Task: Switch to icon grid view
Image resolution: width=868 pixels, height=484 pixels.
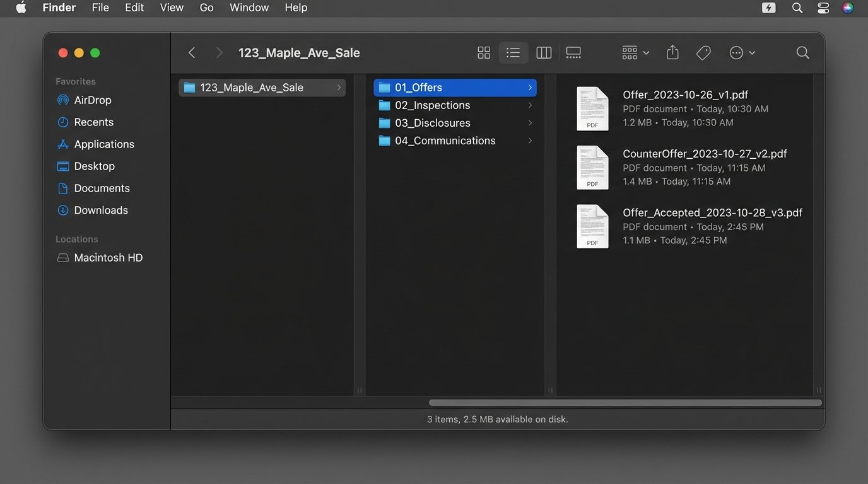Action: pyautogui.click(x=484, y=53)
